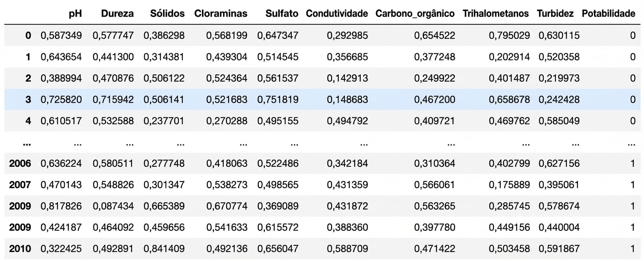Select Condutividade value 0,142913
Viewport: 644px width, 261px height.
(x=348, y=78)
